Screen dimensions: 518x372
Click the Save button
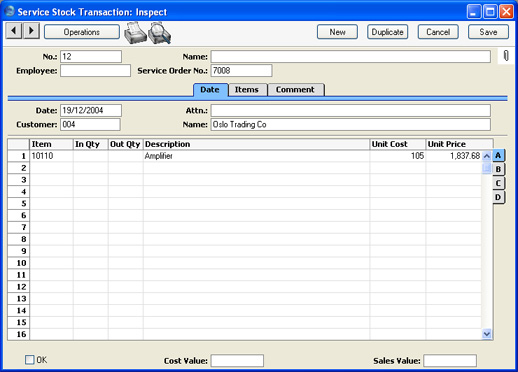(x=488, y=32)
